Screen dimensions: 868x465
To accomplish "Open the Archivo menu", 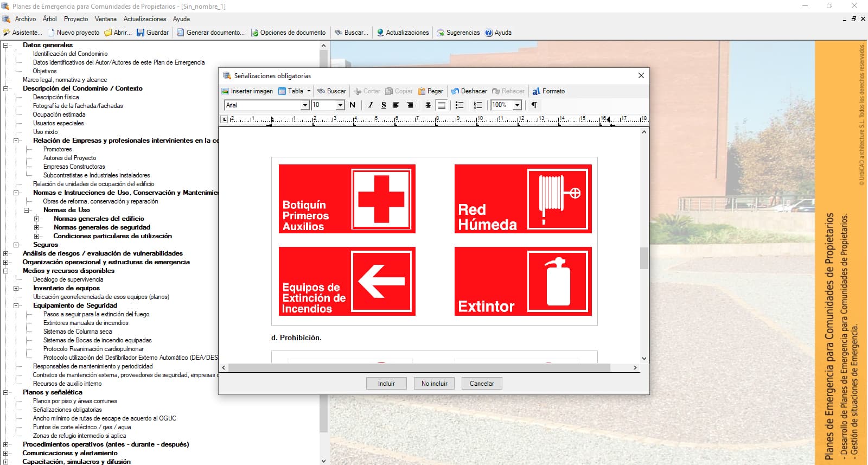I will coord(25,19).
